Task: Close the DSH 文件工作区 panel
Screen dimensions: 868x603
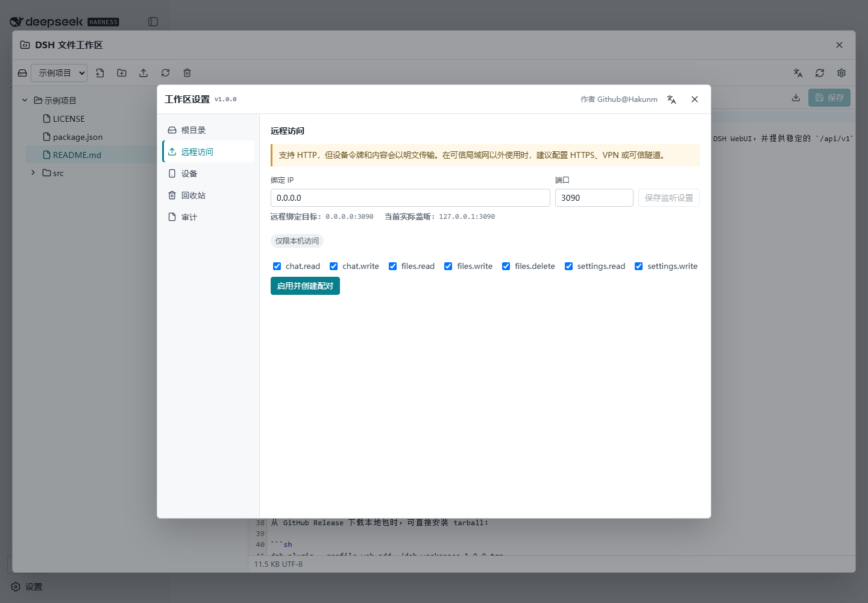Action: (839, 45)
